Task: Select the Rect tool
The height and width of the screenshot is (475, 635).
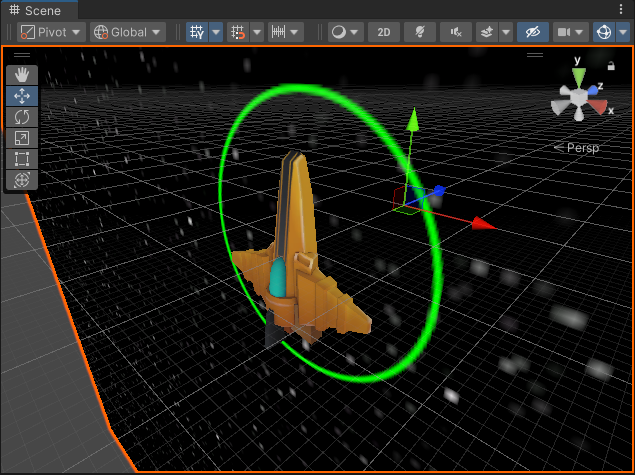Action: (21, 159)
